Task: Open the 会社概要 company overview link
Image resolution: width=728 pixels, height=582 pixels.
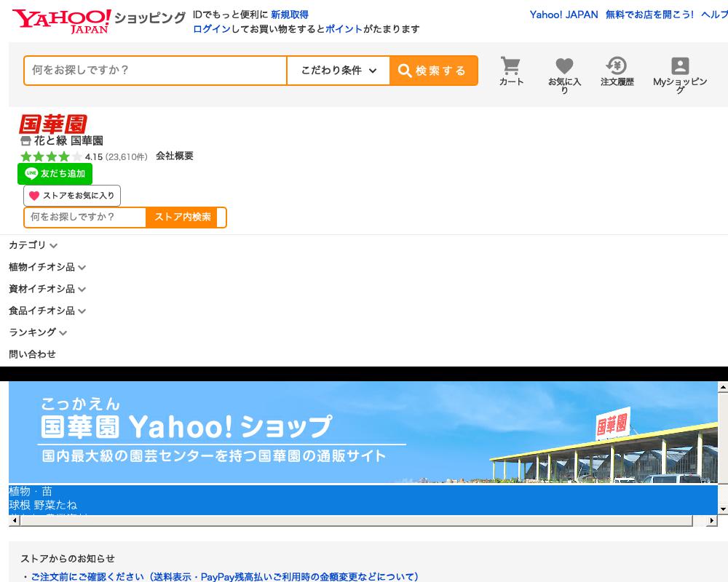Action: (173, 156)
